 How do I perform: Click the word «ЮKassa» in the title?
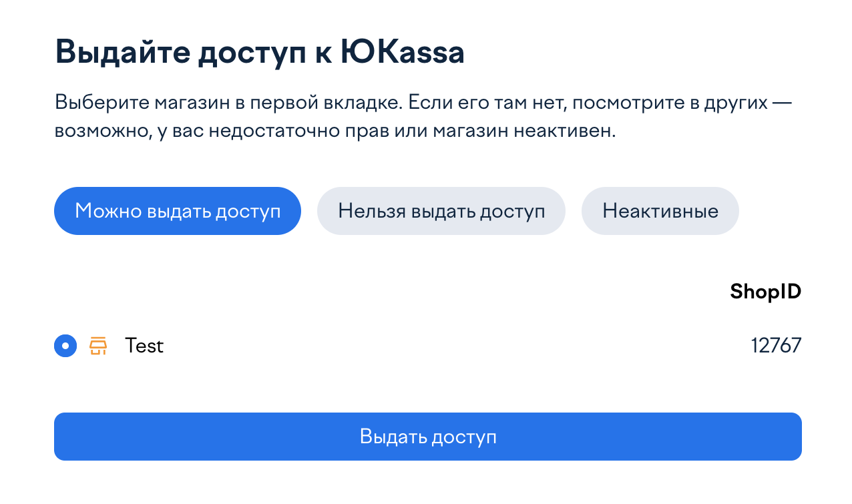(400, 51)
